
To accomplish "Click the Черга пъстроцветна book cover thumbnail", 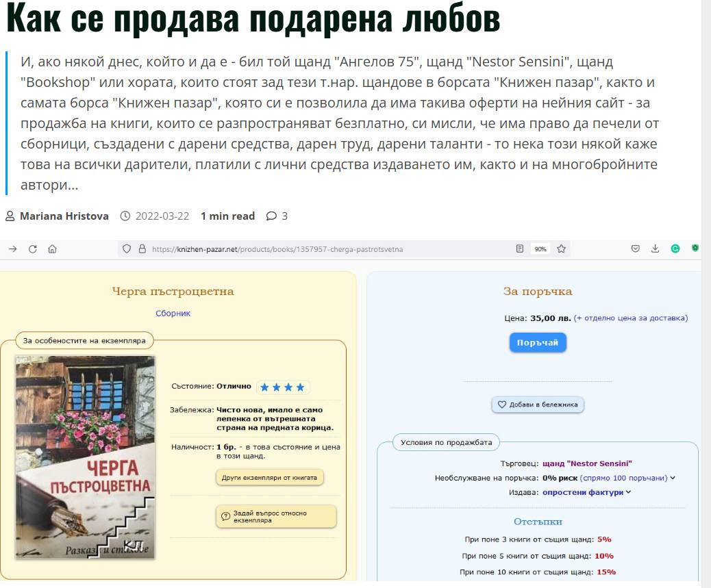I will pyautogui.click(x=86, y=457).
